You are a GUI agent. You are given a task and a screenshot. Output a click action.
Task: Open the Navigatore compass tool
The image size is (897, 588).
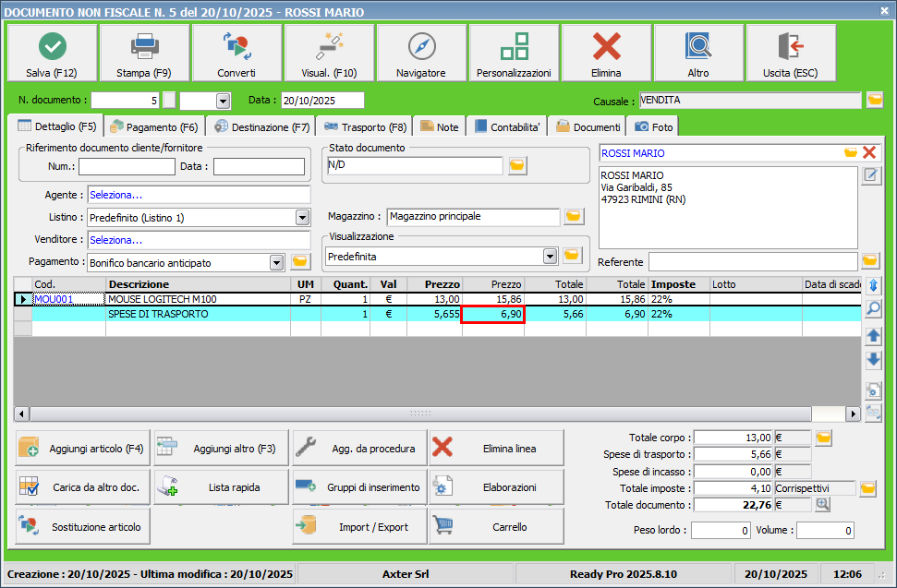click(x=421, y=46)
